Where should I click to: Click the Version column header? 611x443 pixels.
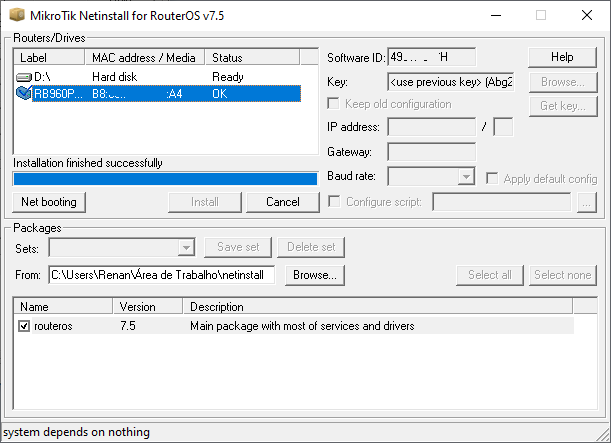click(148, 306)
